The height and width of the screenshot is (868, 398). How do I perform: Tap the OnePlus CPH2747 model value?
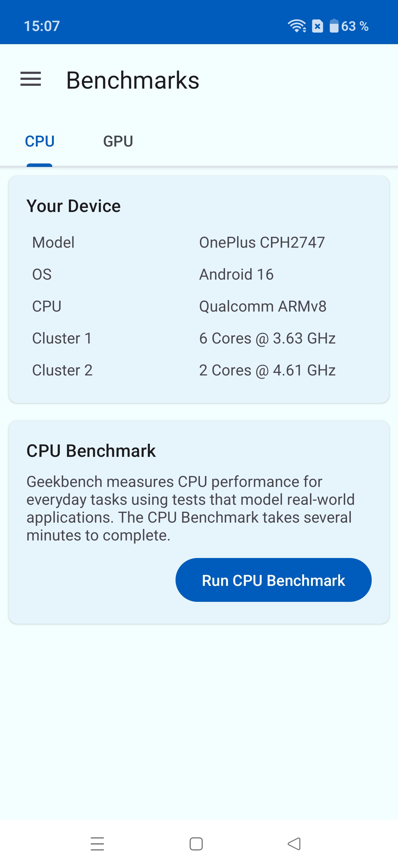pos(262,242)
